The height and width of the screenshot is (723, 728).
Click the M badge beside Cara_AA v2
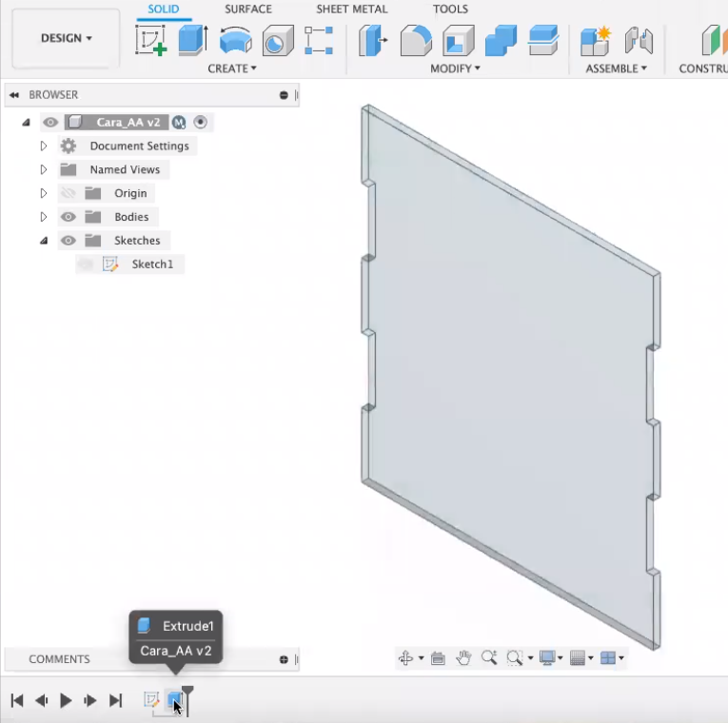(x=179, y=123)
